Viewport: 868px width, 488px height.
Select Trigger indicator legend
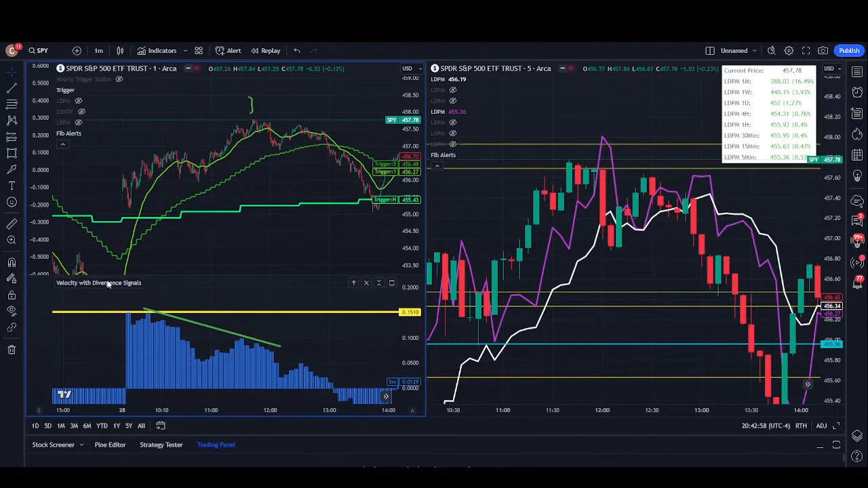65,90
